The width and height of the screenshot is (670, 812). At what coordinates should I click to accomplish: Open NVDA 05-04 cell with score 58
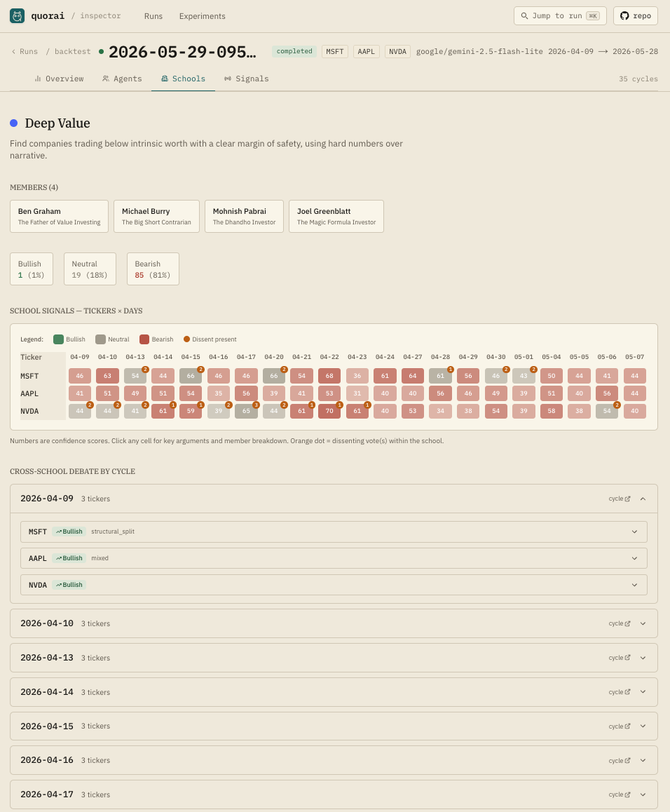pos(552,411)
